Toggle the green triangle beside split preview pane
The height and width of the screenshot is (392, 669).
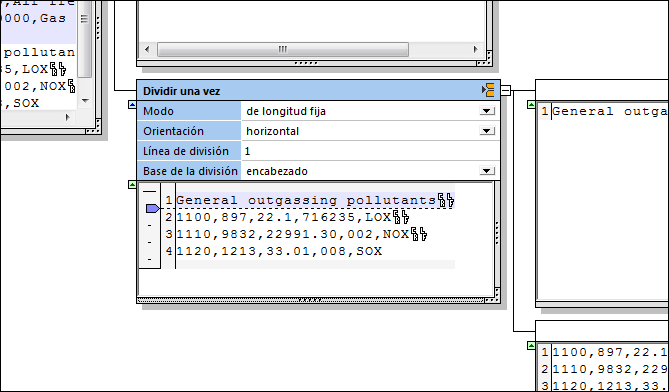[132, 184]
